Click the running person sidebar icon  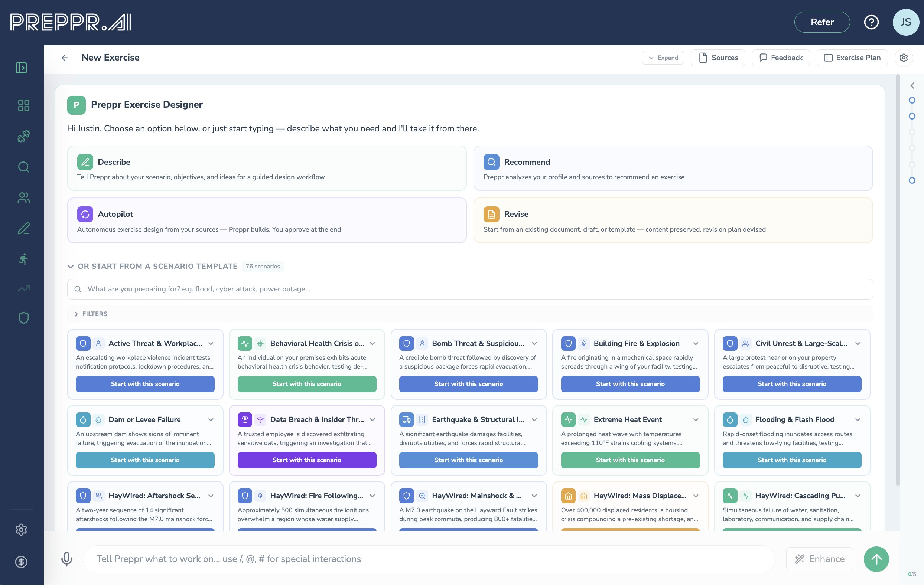pos(23,259)
